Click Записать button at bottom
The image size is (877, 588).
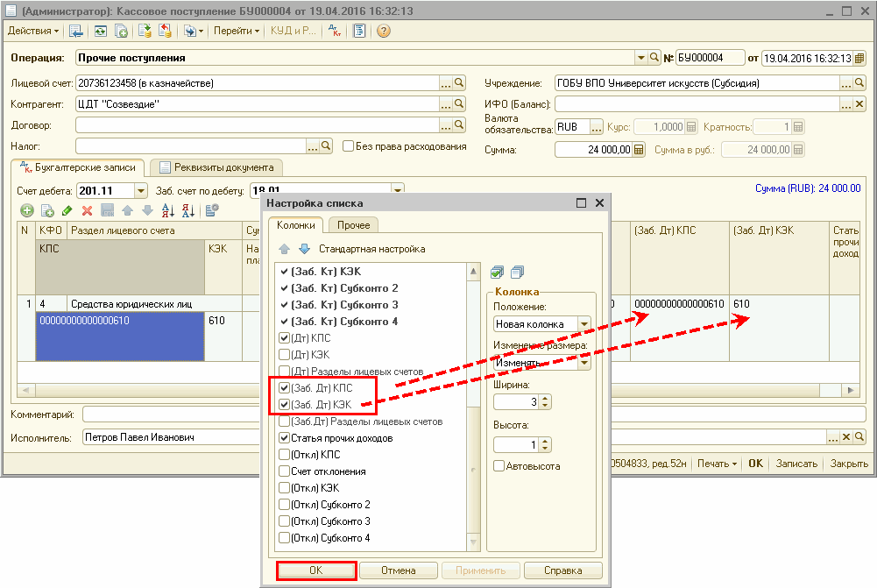point(796,464)
